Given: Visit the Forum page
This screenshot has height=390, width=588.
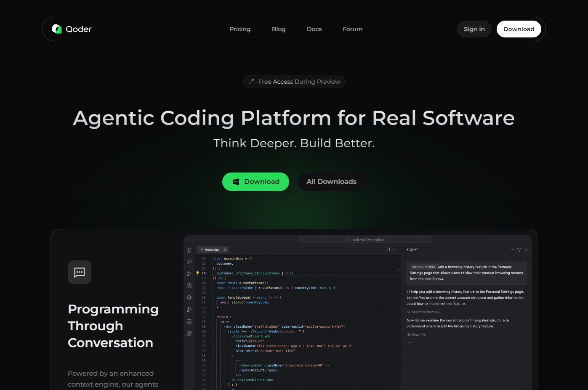Looking at the screenshot, I should click(353, 29).
